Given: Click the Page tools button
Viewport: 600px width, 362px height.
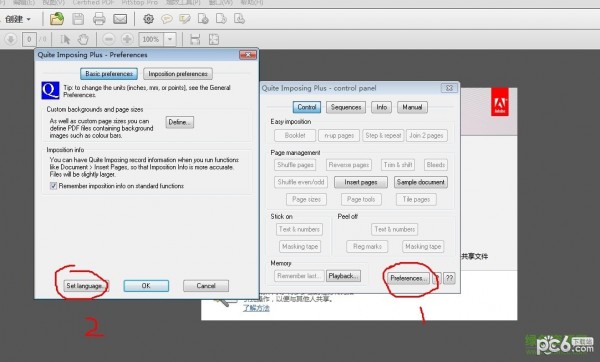Looking at the screenshot, I should click(x=361, y=199).
